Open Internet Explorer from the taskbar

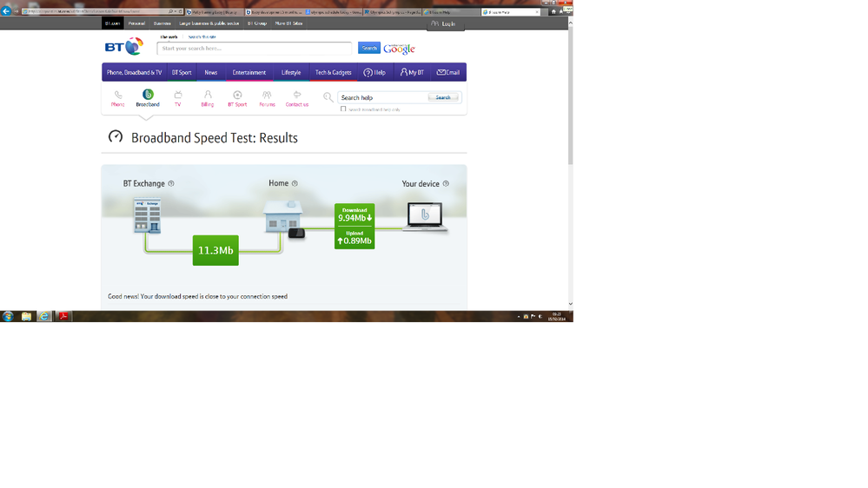tap(43, 316)
